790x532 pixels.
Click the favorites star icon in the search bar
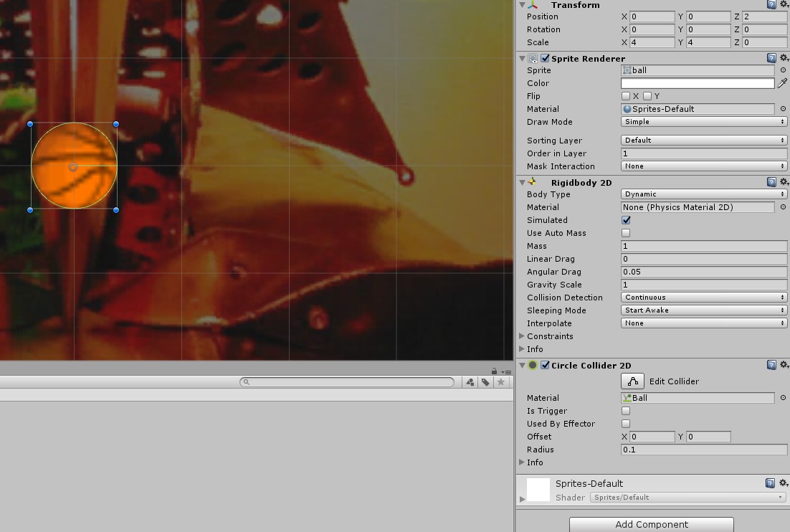(501, 382)
